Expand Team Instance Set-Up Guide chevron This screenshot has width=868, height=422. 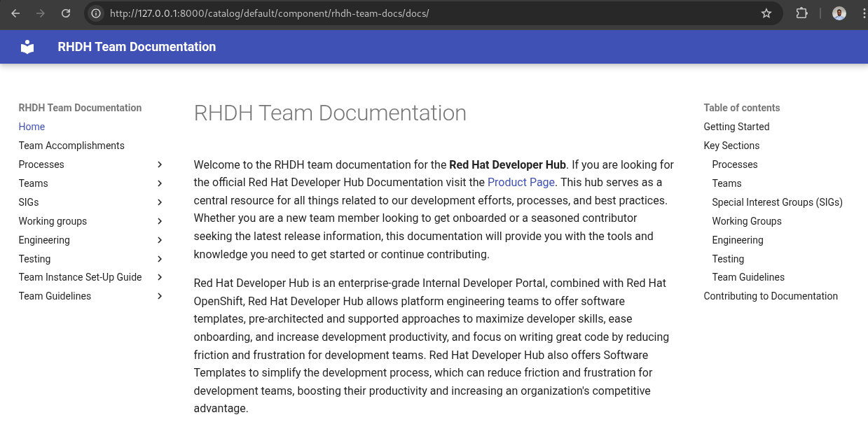coord(160,277)
